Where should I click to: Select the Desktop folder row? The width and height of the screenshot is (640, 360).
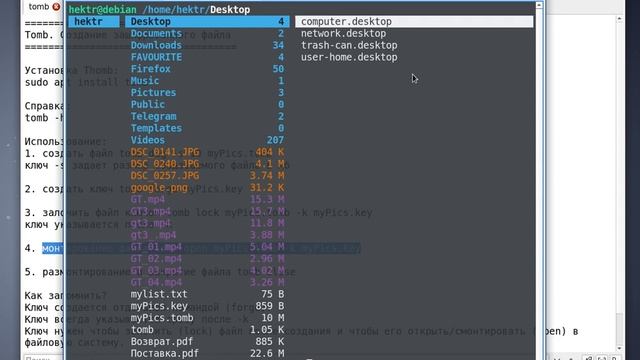(x=207, y=22)
